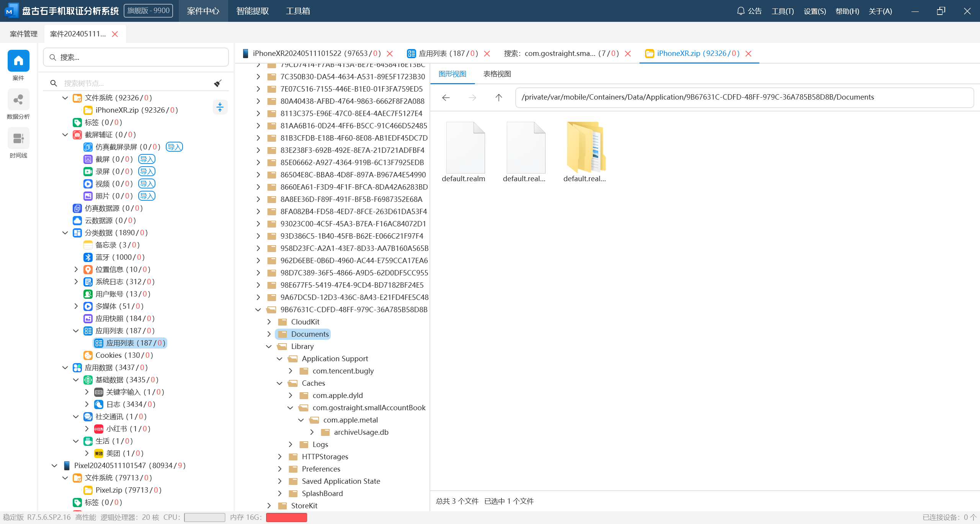Click 导入 button next to 照片
The image size is (980, 524).
tap(147, 196)
